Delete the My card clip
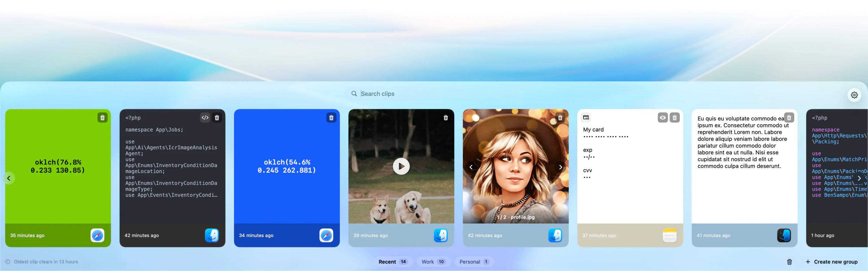The height and width of the screenshot is (271, 868). point(674,118)
